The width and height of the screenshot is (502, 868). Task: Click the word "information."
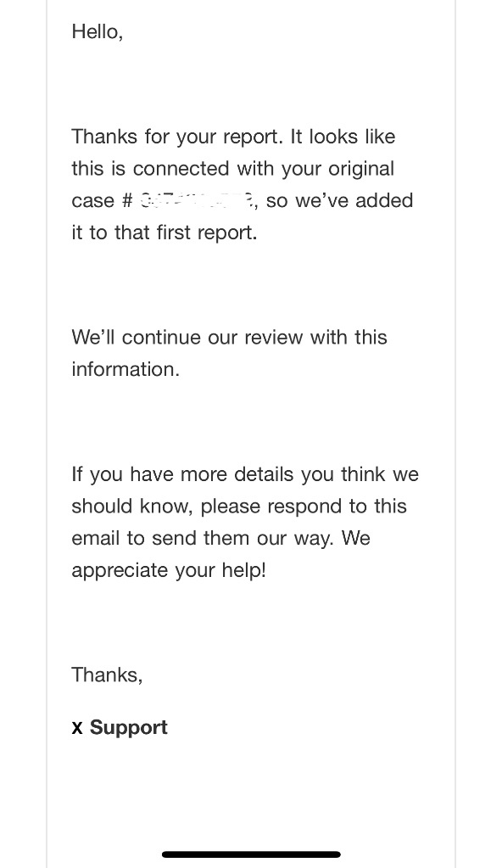(x=126, y=369)
